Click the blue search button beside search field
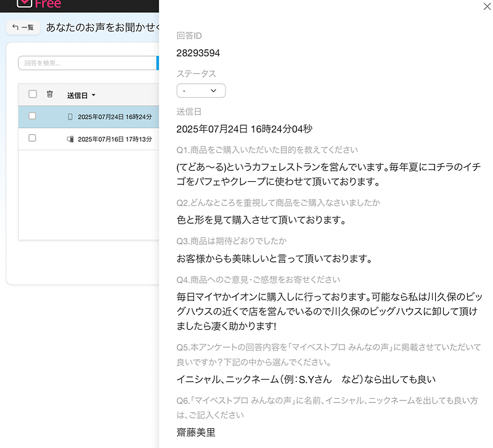Image resolution: width=493 pixels, height=448 pixels. (157, 63)
